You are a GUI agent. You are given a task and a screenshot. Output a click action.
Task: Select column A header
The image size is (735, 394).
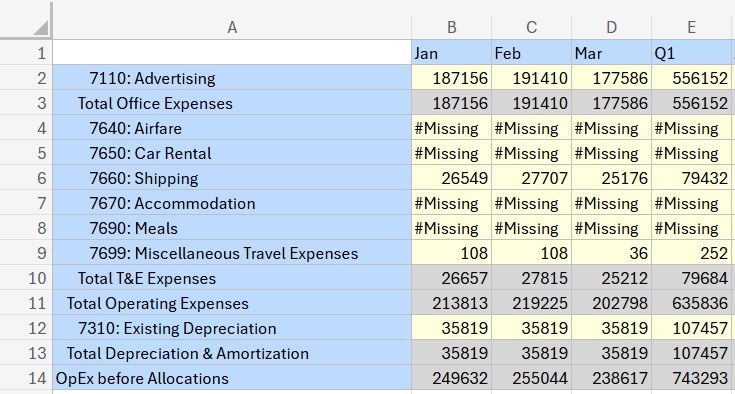click(x=232, y=28)
